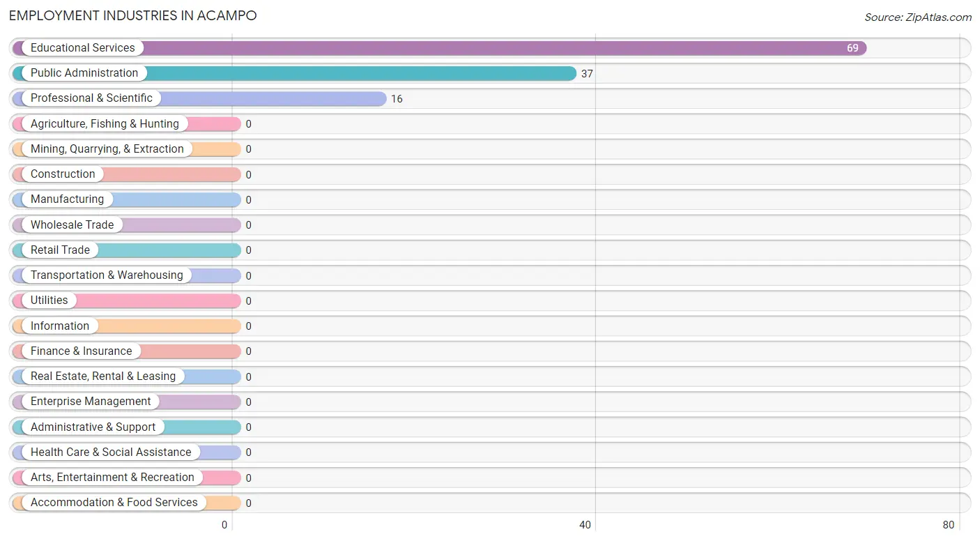Click the value 16 beside Professional & Scientific bar

(397, 99)
